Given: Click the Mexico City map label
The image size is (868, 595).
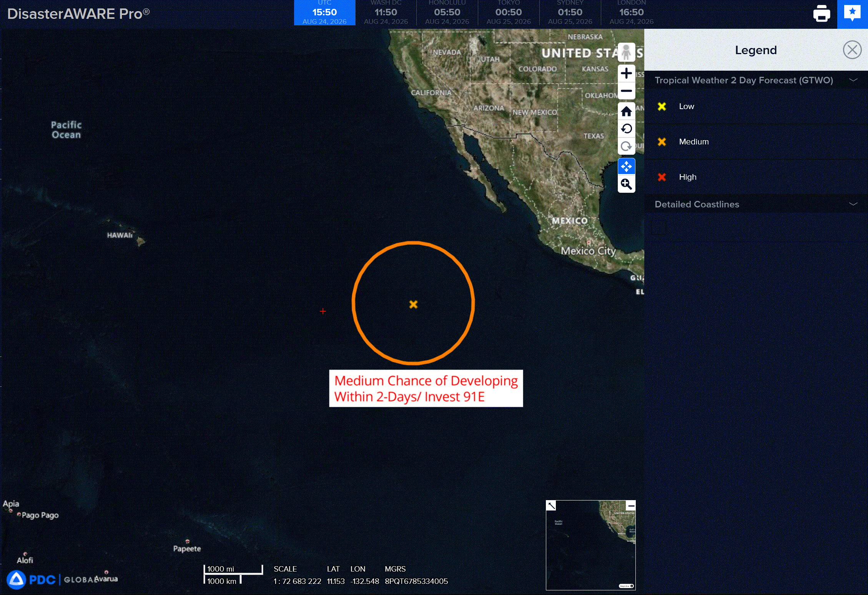Looking at the screenshot, I should click(588, 251).
